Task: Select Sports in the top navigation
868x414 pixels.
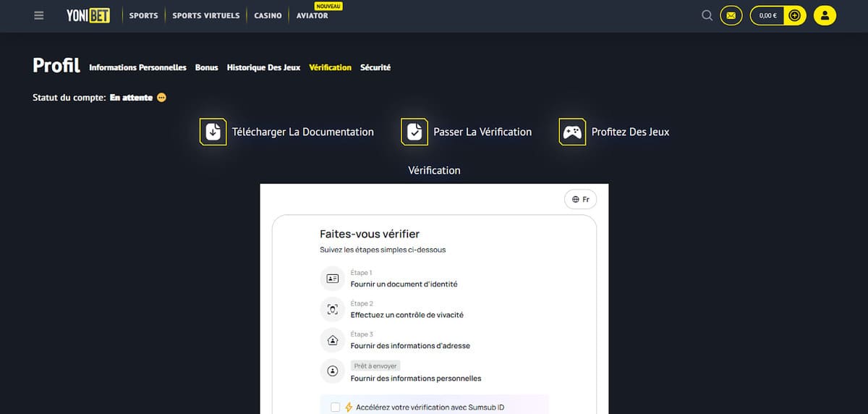Action: (x=143, y=15)
